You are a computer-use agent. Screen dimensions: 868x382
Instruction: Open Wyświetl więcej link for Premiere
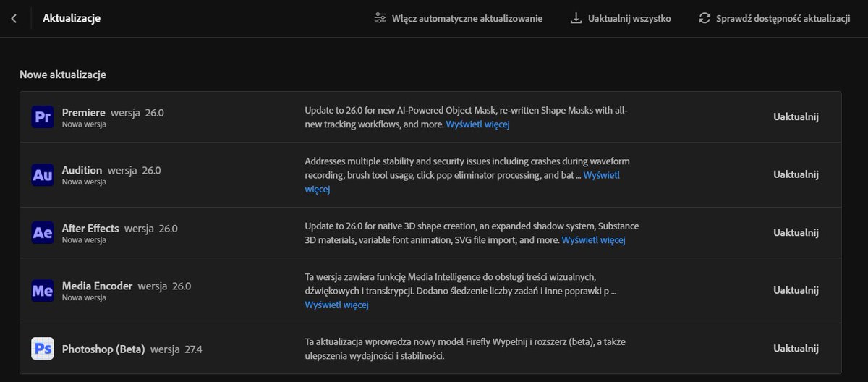[x=477, y=124]
